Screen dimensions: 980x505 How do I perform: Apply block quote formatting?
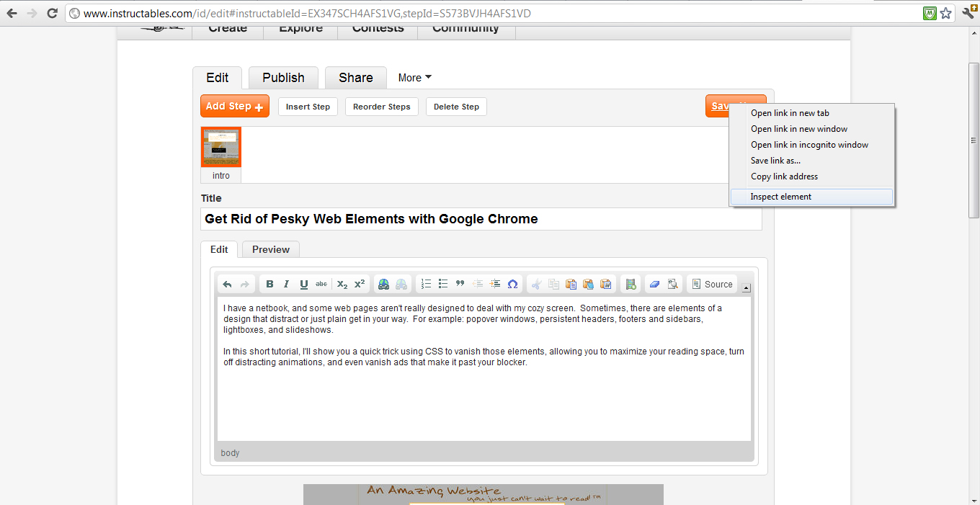pos(460,285)
